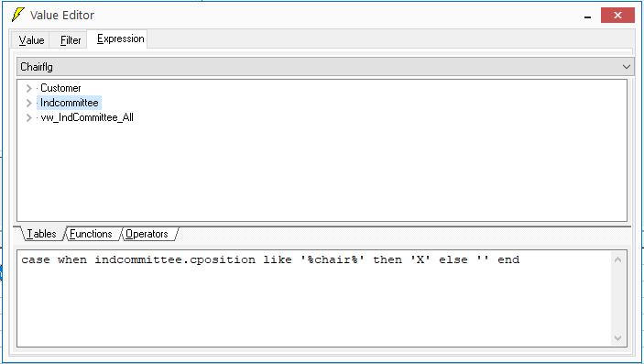Open the Functions bottom tab
The height and width of the screenshot is (364, 644).
(91, 234)
